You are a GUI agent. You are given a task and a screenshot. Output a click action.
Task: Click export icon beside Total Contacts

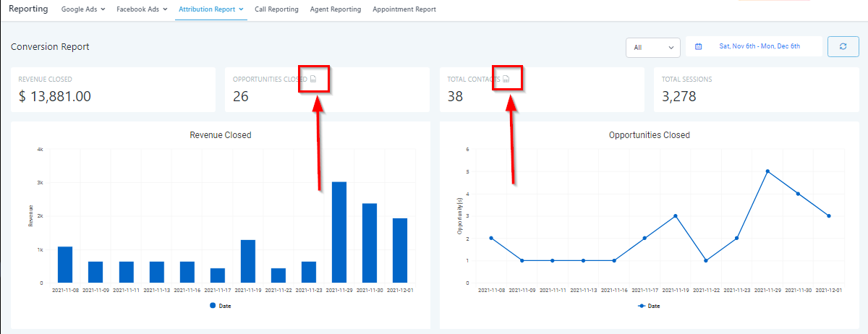(x=507, y=79)
